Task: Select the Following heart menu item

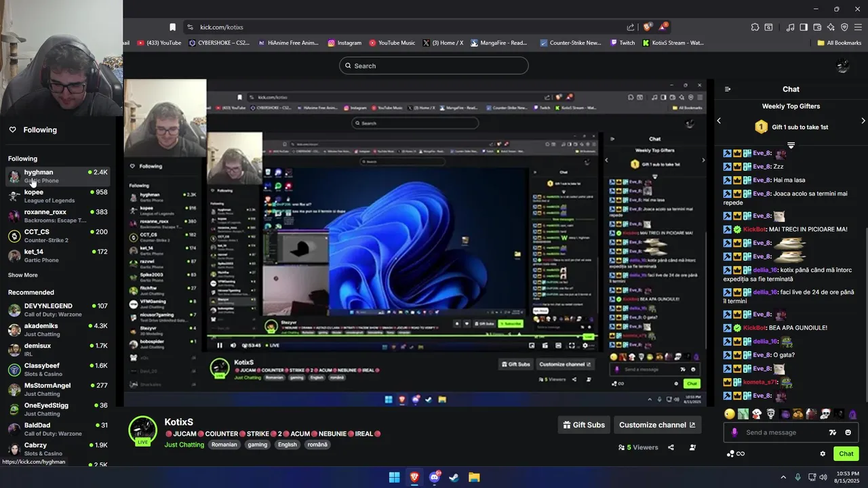Action: [x=33, y=129]
